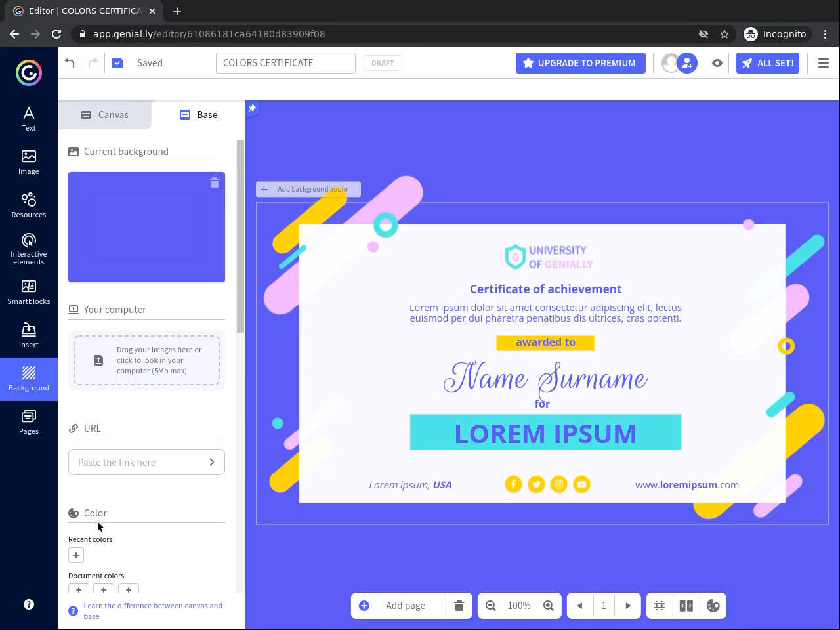Screen dimensions: 840x630
Task: Click the Incognito profile button
Action: coord(776,34)
